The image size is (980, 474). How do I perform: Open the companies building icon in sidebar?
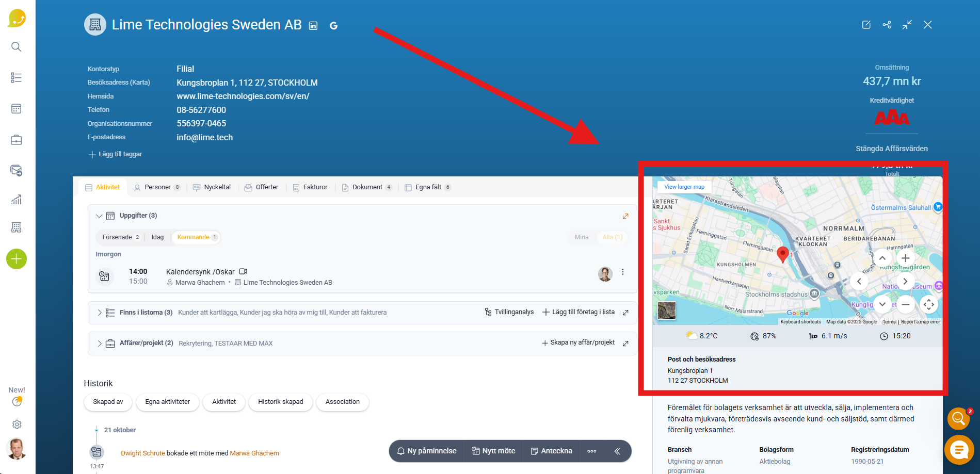pyautogui.click(x=17, y=227)
